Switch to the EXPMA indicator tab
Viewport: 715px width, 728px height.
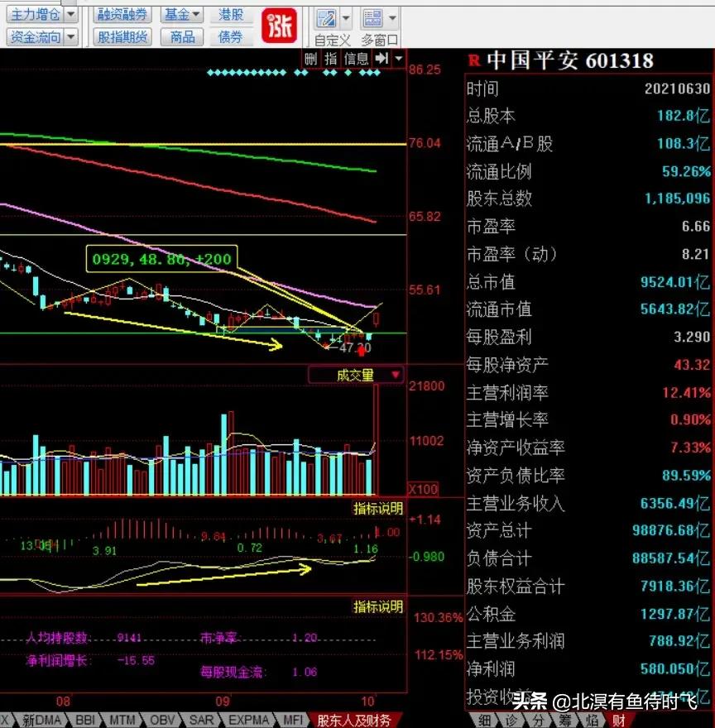[248, 720]
